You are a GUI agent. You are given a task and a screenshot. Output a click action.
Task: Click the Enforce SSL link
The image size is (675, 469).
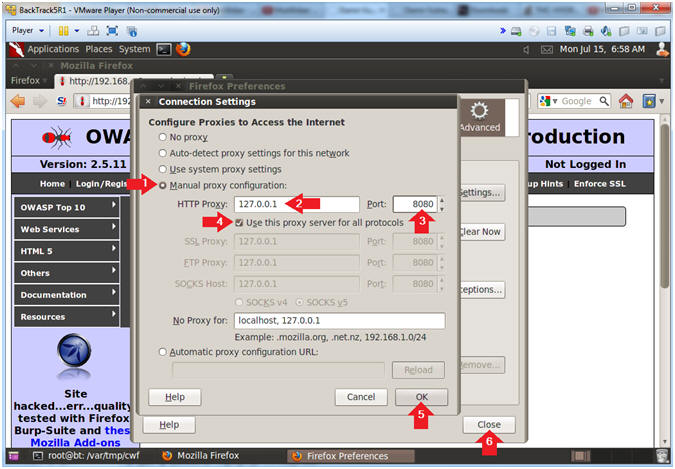pos(599,184)
